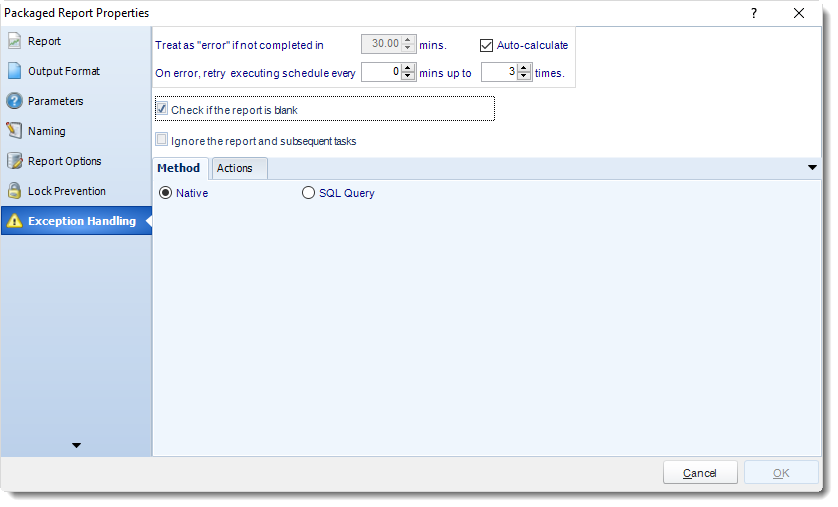Decrease the retry times count
The width and height of the screenshot is (838, 507).
(524, 76)
